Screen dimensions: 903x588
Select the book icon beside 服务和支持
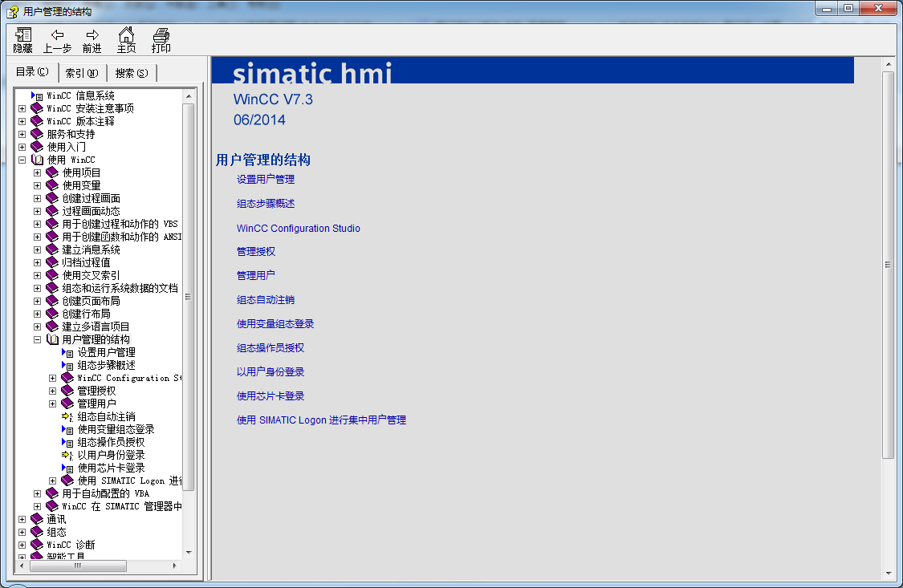[37, 134]
